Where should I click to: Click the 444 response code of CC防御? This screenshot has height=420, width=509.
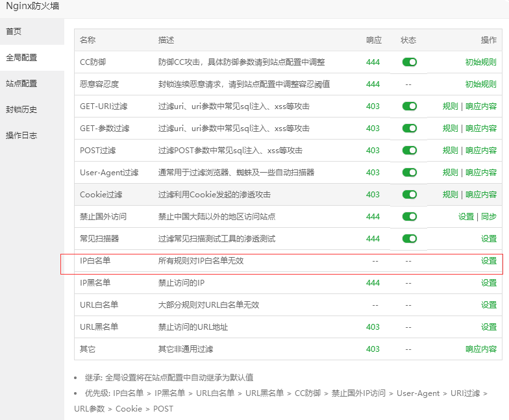click(x=373, y=62)
